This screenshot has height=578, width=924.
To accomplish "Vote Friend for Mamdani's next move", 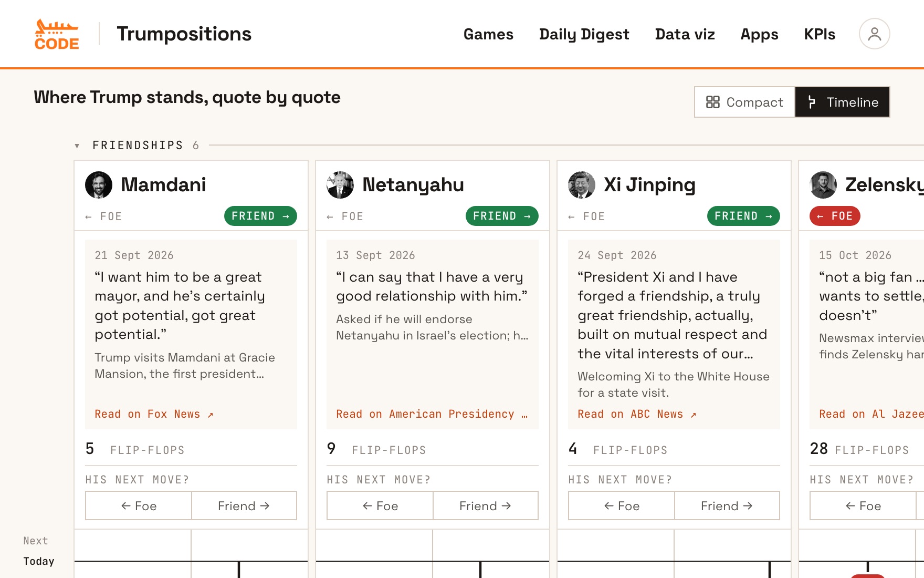I will point(244,505).
